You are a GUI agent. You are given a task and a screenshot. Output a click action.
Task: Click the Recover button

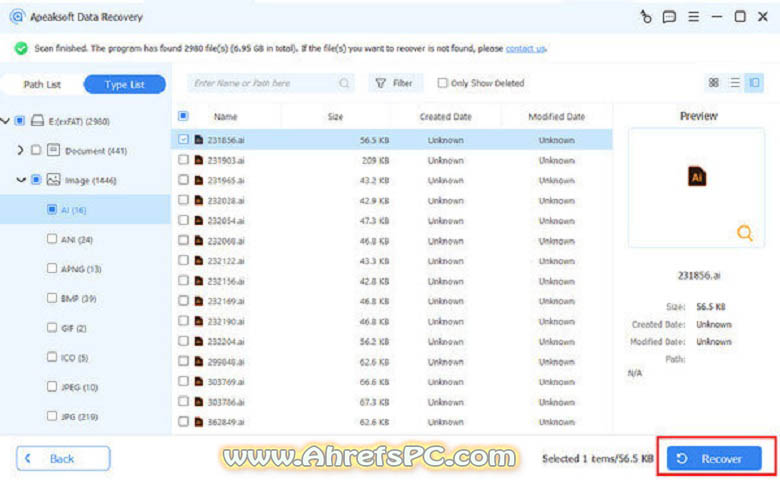tap(714, 458)
